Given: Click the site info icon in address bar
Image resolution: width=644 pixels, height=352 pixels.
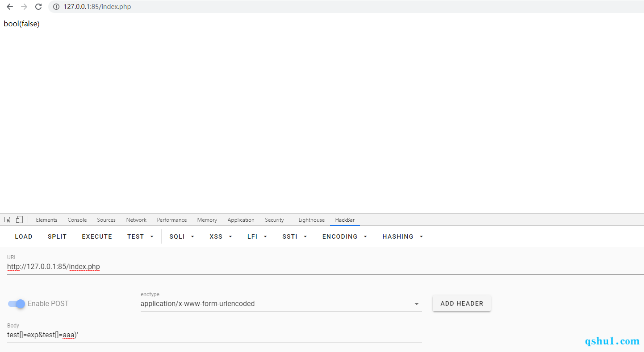Looking at the screenshot, I should tap(56, 7).
